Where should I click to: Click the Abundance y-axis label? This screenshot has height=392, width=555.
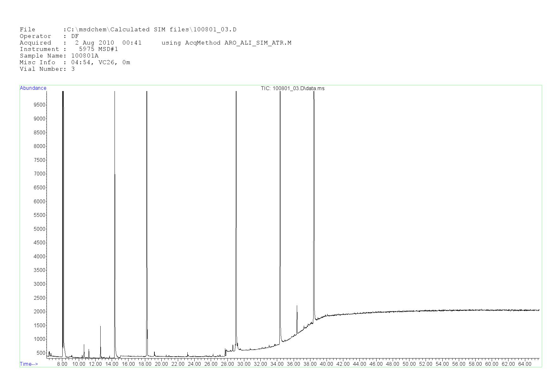pos(33,88)
